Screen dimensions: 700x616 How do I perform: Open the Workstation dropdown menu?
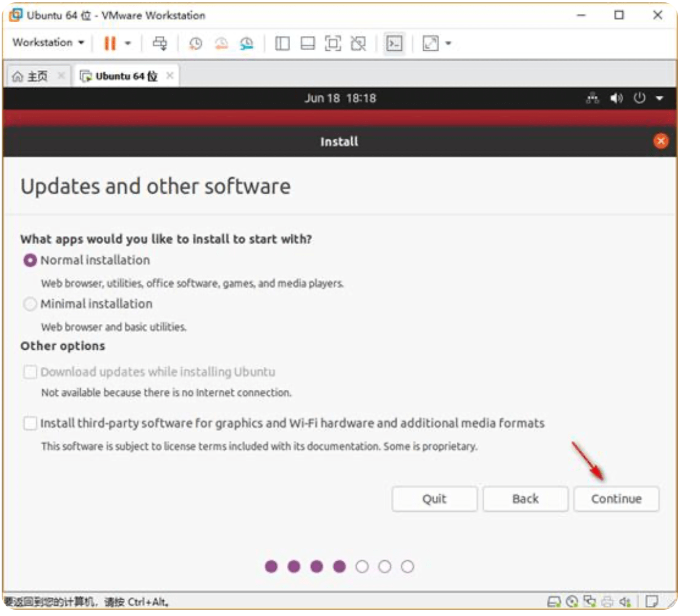pos(49,43)
